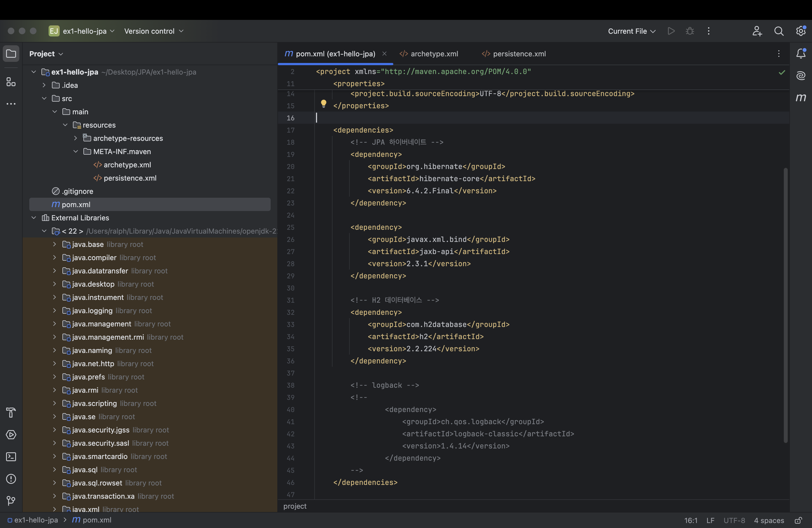Open the Notifications bell icon
This screenshot has height=528, width=812.
801,54
